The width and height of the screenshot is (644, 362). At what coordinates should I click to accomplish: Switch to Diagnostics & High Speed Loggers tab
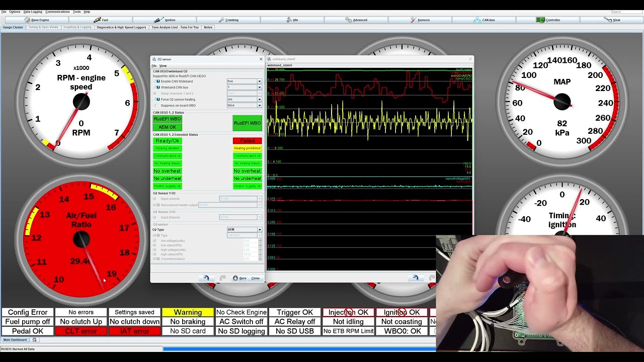click(121, 27)
